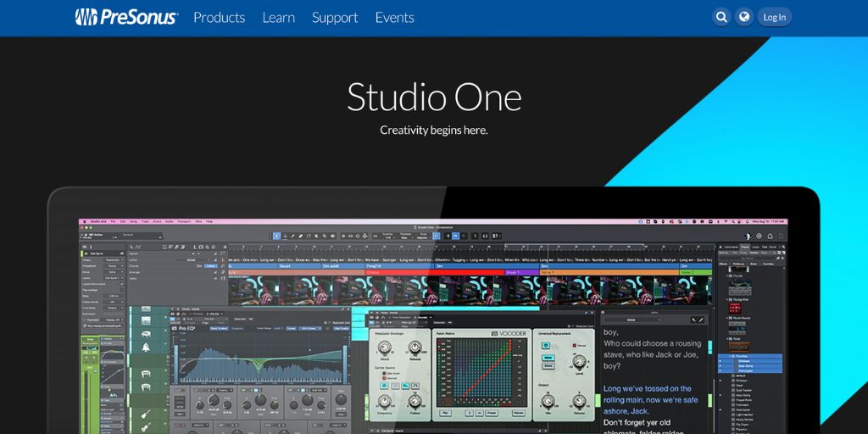Select the Arrow tool in Studio One toolbar
This screenshot has height=434, width=868.
[277, 236]
